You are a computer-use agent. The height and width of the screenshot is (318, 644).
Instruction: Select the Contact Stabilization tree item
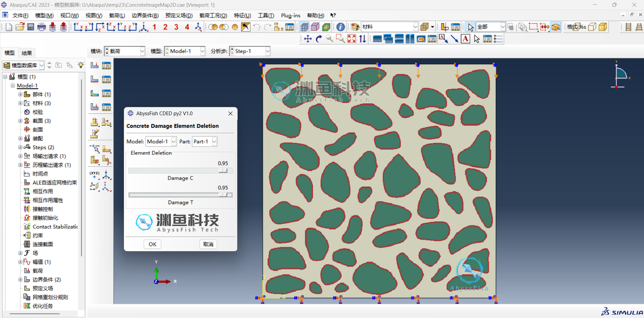(x=55, y=227)
